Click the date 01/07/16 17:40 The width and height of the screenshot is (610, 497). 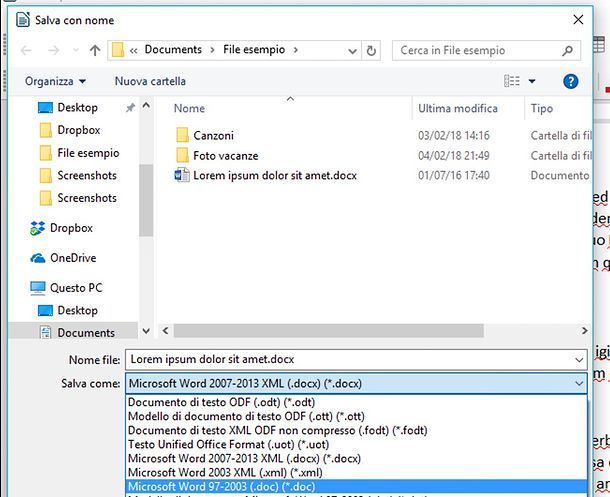[x=454, y=175]
